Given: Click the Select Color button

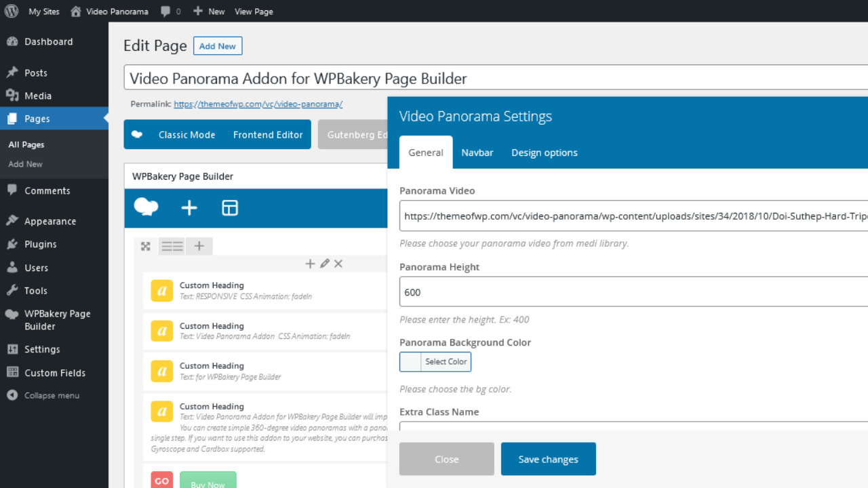Looking at the screenshot, I should pos(446,362).
